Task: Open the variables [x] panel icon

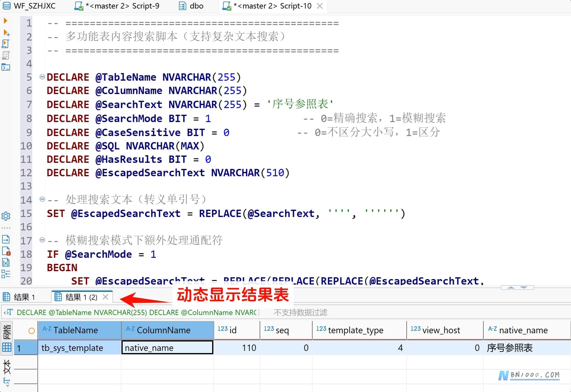Action: (6, 262)
